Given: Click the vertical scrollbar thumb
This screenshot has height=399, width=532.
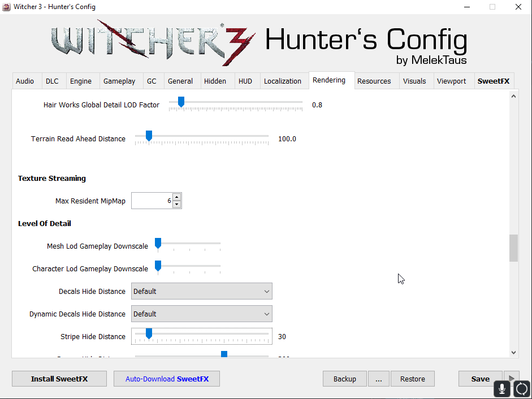Looking at the screenshot, I should tap(514, 248).
